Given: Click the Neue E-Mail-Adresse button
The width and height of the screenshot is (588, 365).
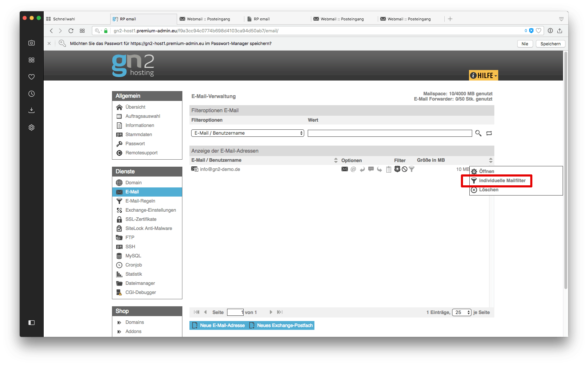Looking at the screenshot, I should (x=218, y=325).
